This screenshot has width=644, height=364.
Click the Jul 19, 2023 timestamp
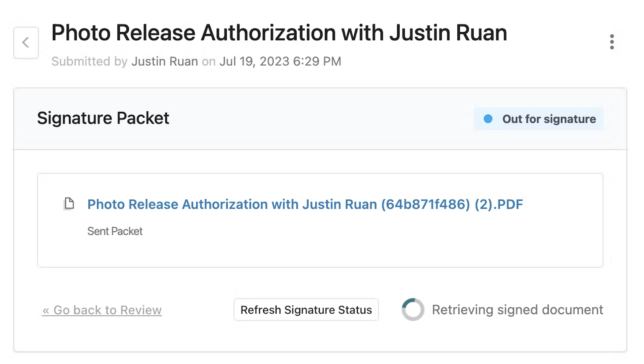[x=280, y=61]
